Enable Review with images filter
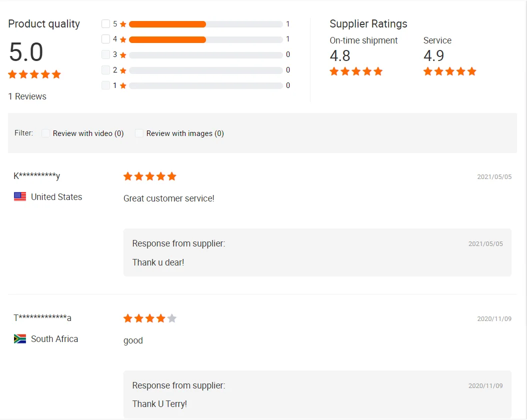527x420 pixels. [139, 133]
